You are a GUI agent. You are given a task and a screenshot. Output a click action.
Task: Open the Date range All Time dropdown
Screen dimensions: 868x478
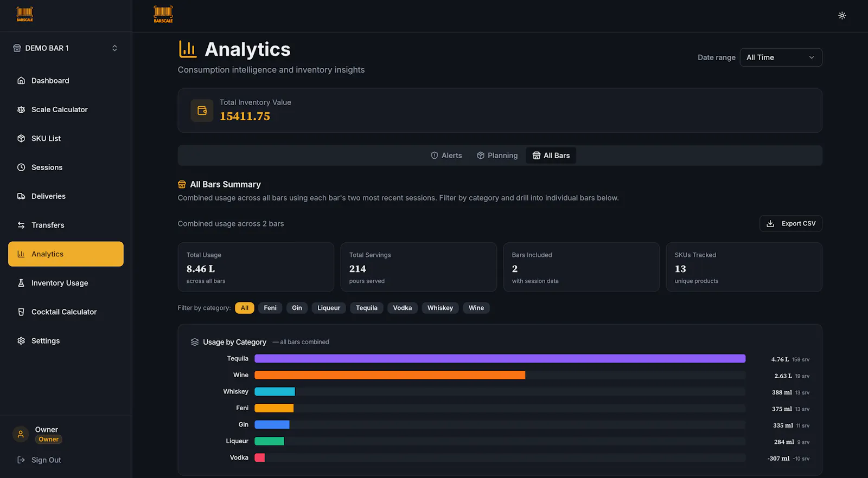point(781,57)
